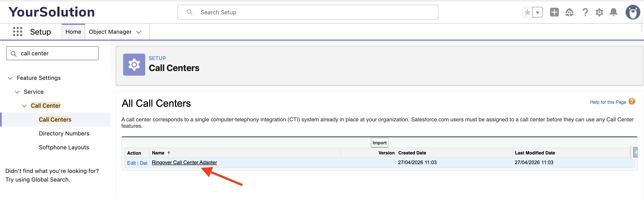Collapse the Service tree node
This screenshot has width=644, height=199.
click(17, 92)
